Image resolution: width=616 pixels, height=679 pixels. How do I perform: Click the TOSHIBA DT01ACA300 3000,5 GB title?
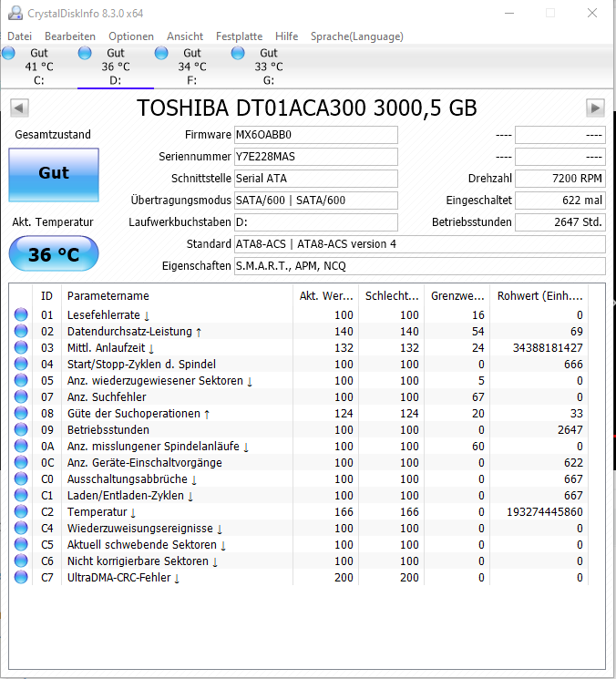pos(307,108)
